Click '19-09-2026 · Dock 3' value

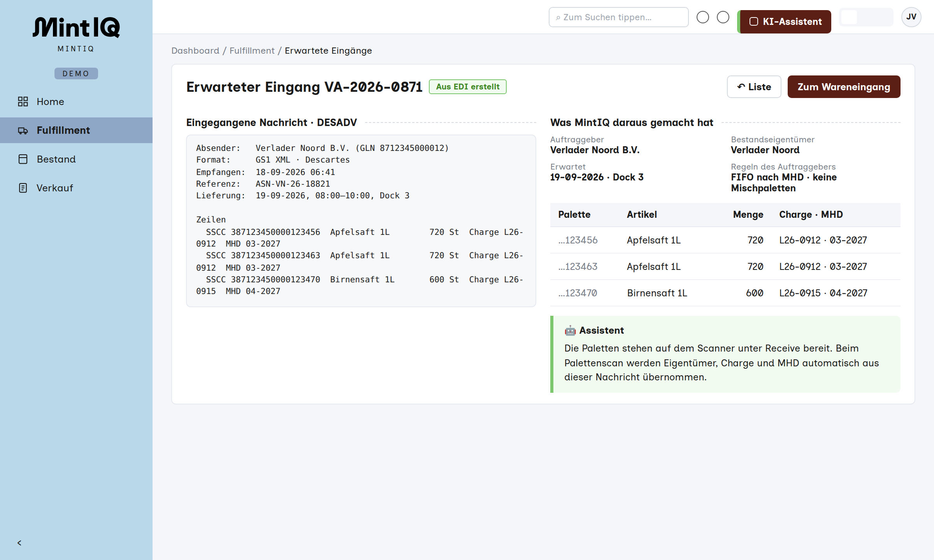click(x=597, y=177)
